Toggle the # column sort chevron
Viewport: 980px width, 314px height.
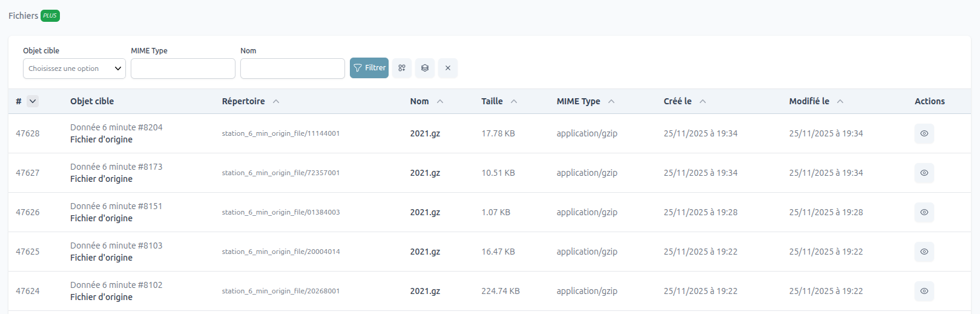pos(33,101)
